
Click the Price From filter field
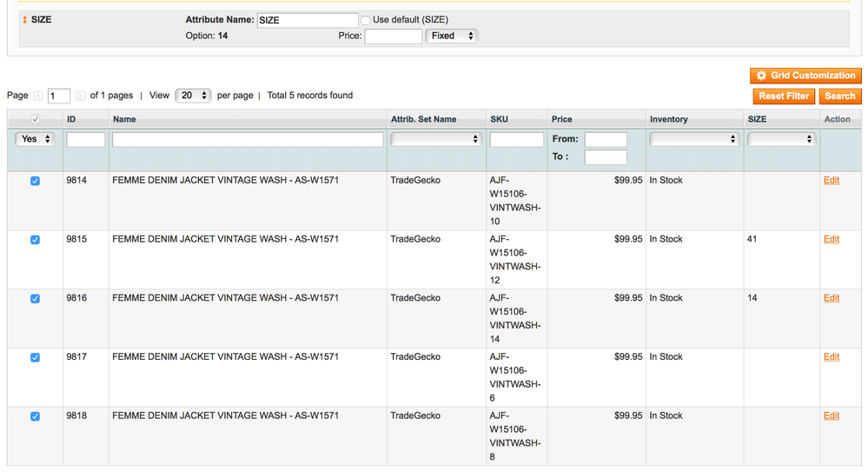[605, 139]
